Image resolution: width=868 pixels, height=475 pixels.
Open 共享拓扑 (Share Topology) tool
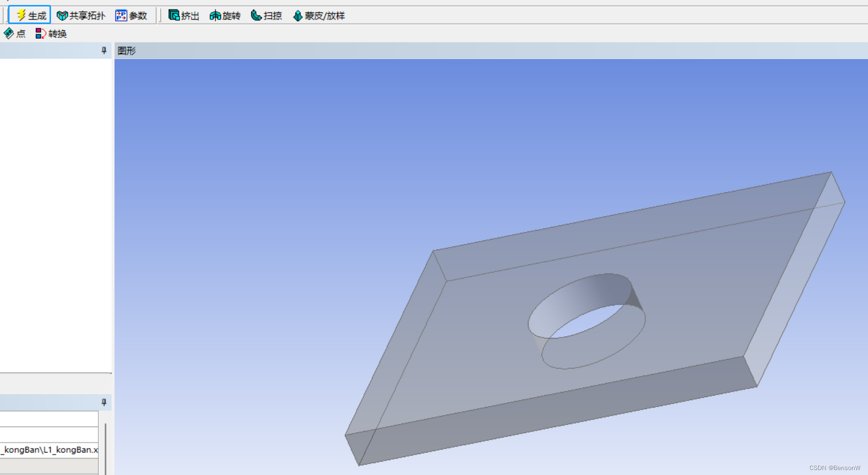pos(80,15)
